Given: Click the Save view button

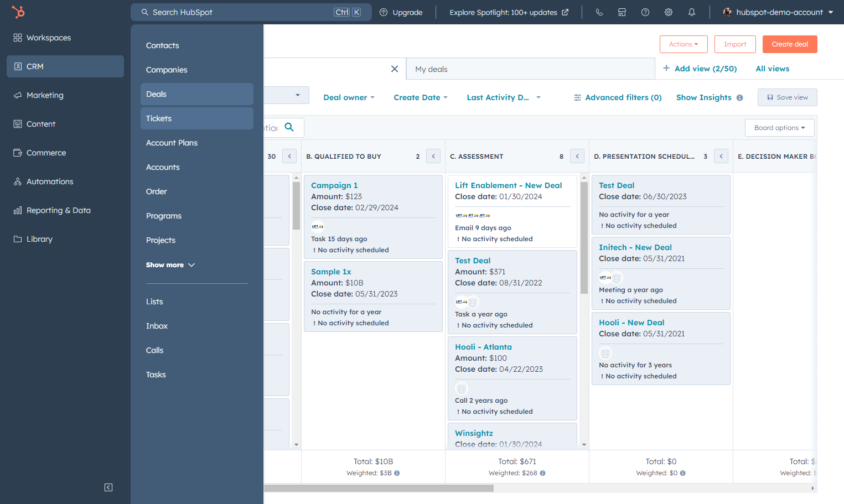Looking at the screenshot, I should (787, 97).
